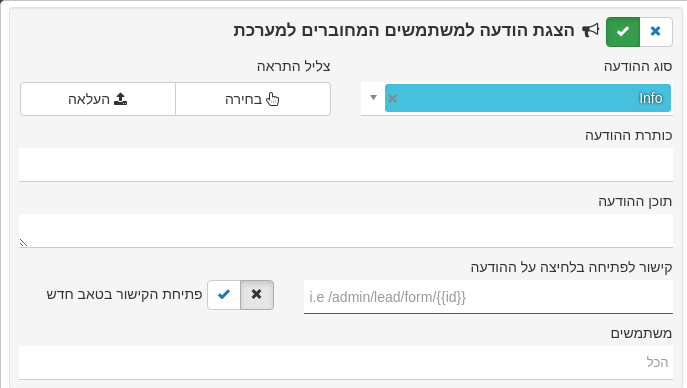Focus the message title (כותרת ההודעה) input field
The height and width of the screenshot is (388, 687).
[x=346, y=165]
